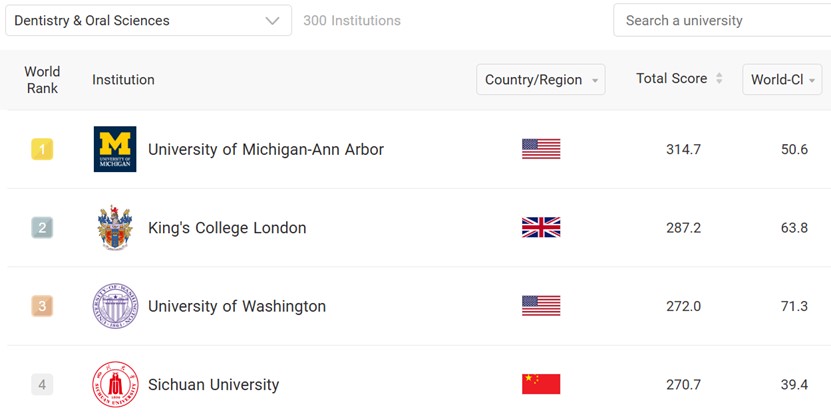Open University of Washington link

coord(237,306)
